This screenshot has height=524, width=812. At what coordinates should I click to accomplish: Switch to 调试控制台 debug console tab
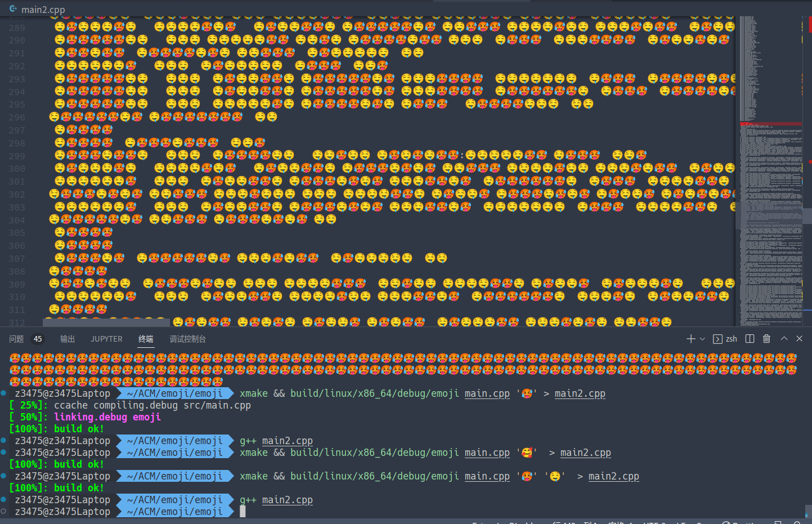(x=187, y=339)
